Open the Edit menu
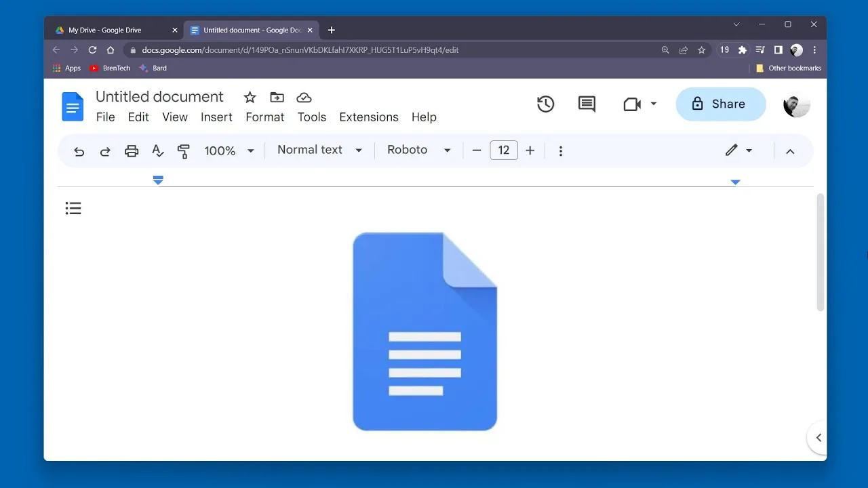 coord(138,117)
